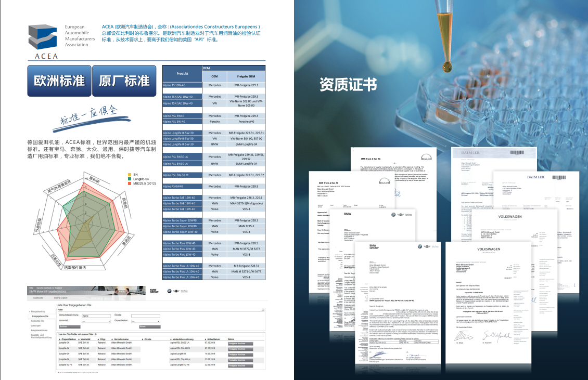Image resolution: width=588 pixels, height=380 pixels.
Task: Click the ACEA logo
Action: [x=44, y=42]
